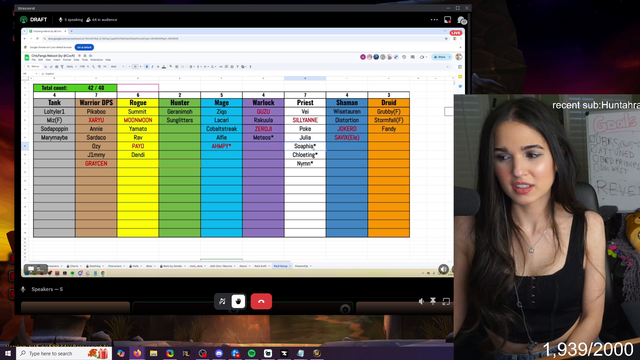Click the 'Total count:' green cell
This screenshot has width=640, height=360.
(54, 88)
